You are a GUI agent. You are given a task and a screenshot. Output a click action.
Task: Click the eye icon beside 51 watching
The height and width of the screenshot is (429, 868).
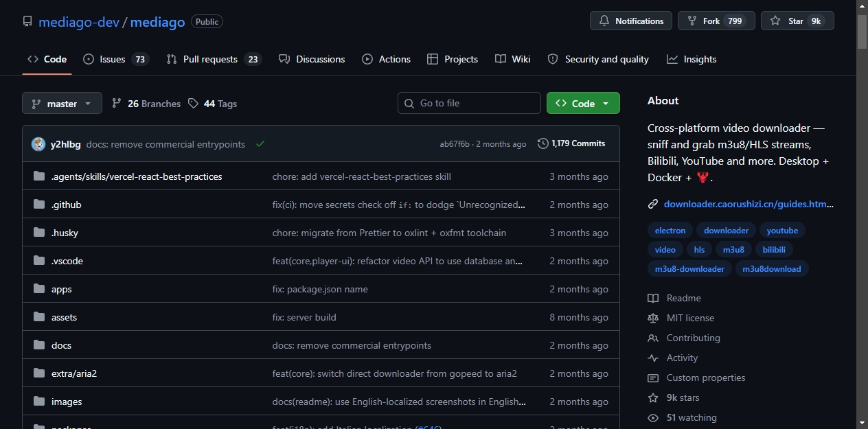point(653,417)
